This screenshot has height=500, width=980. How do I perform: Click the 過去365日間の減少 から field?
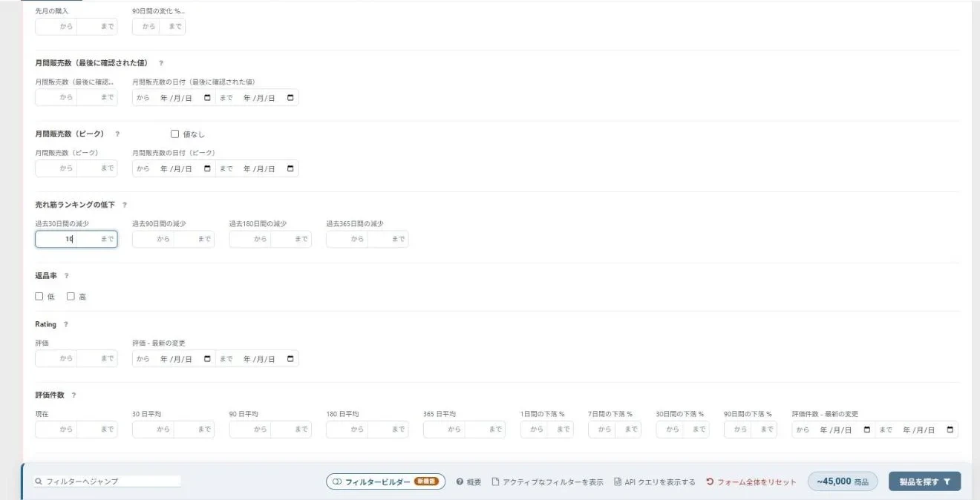347,239
